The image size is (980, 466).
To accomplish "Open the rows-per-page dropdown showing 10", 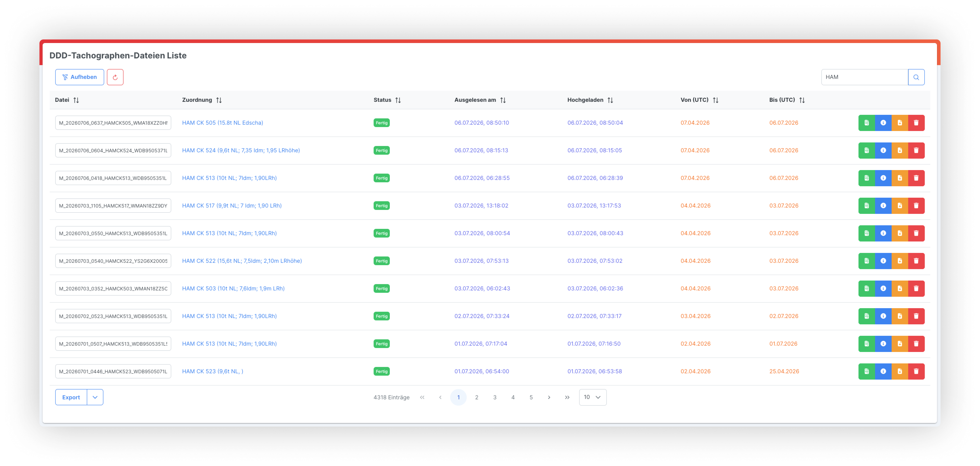I will 593,398.
